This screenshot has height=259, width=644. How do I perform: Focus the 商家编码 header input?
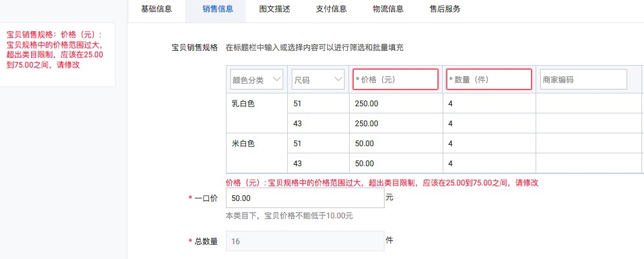tap(583, 80)
